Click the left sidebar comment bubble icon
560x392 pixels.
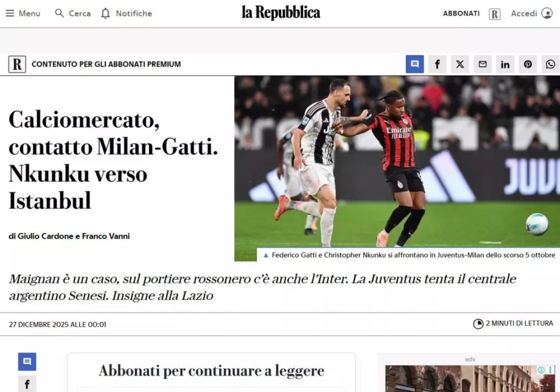[x=27, y=362]
